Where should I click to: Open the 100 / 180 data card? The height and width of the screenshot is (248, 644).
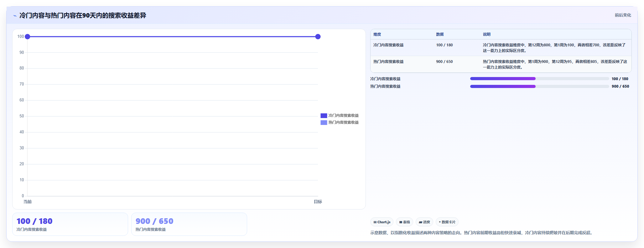[70, 224]
